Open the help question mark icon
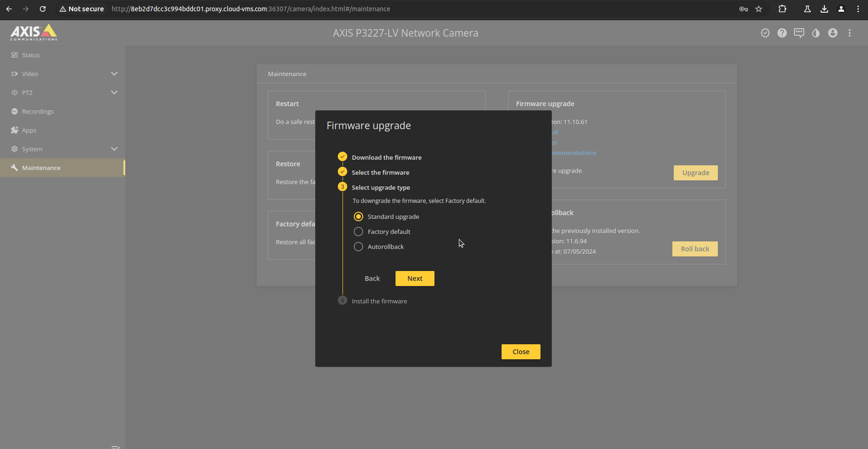 tap(782, 33)
